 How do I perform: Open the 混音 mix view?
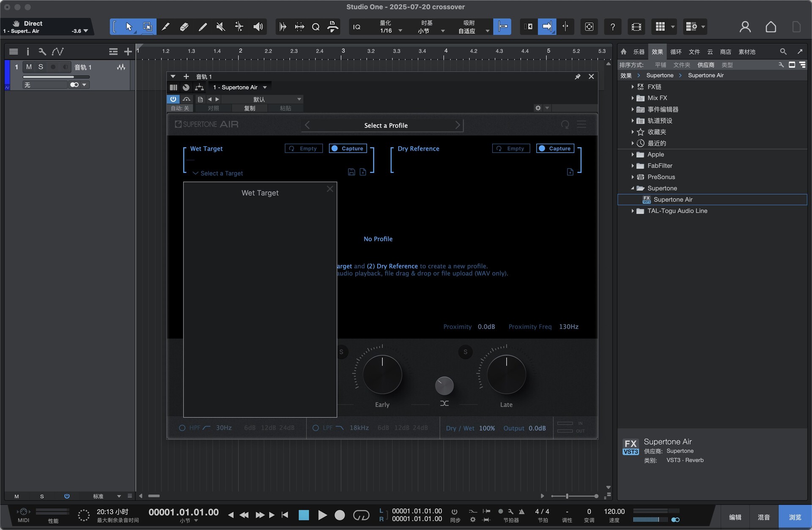pyautogui.click(x=764, y=517)
